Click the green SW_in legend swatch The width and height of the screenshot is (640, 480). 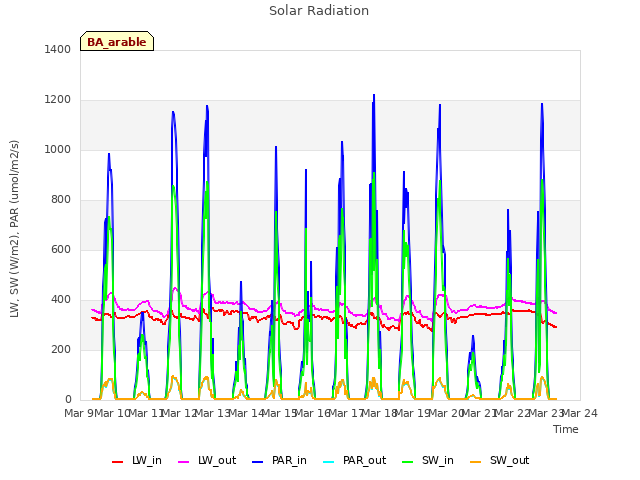[x=407, y=462]
